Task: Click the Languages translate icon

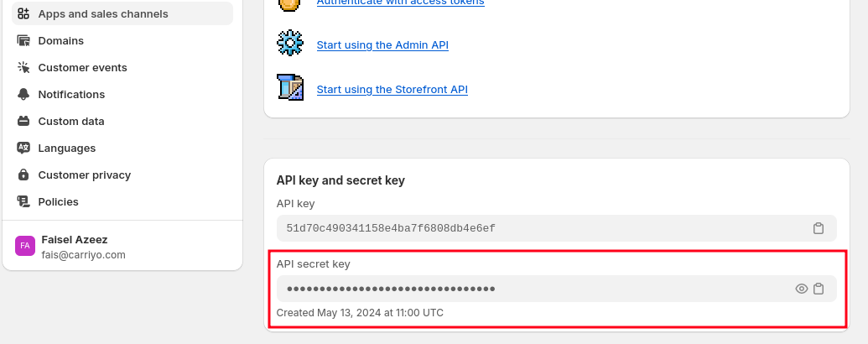Action: point(23,148)
